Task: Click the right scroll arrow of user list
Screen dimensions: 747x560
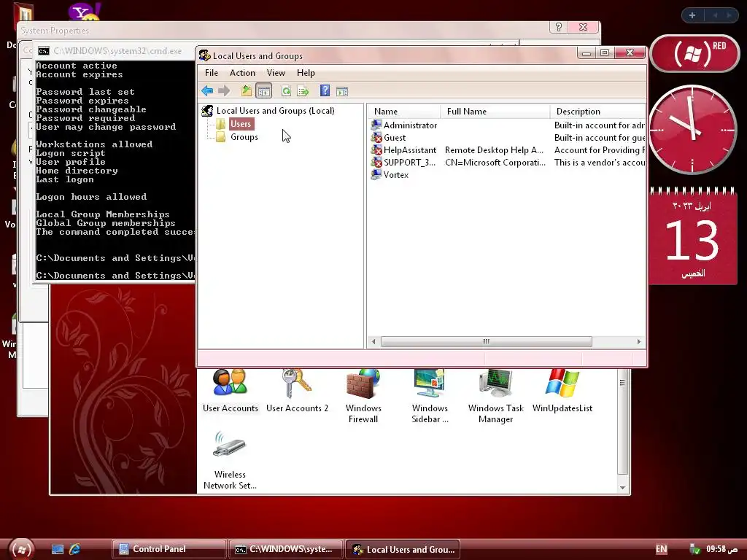Action: click(x=639, y=341)
